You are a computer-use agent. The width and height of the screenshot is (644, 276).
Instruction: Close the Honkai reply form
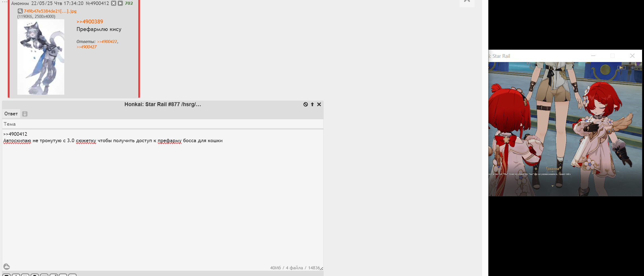click(x=319, y=104)
